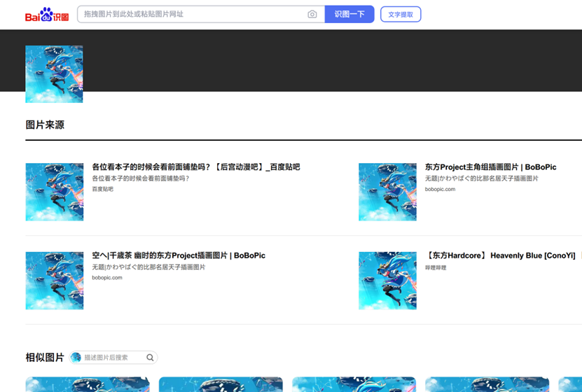Open thumbnail of the 百度贴吧 result

point(55,192)
